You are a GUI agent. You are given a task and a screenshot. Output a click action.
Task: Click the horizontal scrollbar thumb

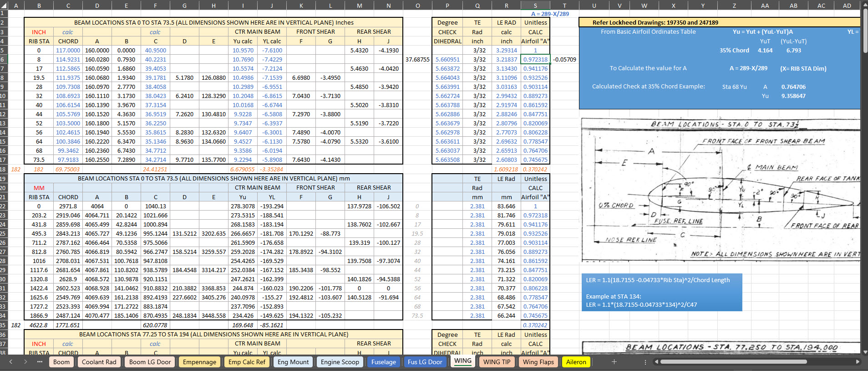pos(733,362)
